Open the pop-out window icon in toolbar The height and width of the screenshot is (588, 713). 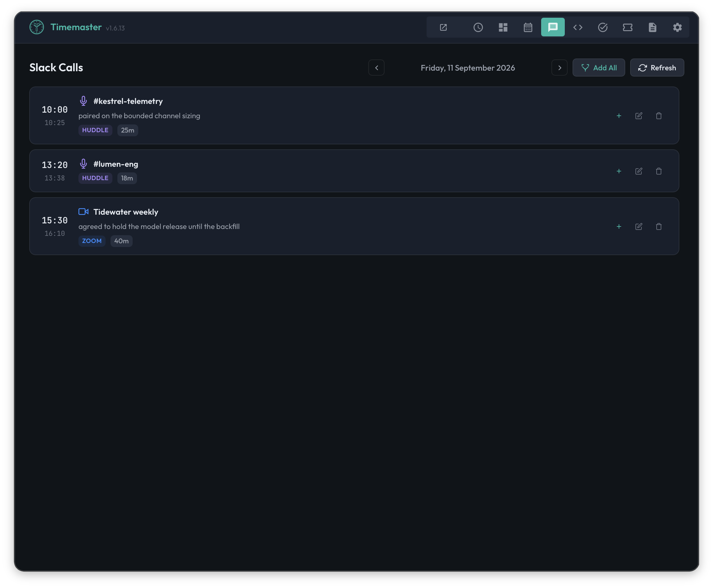[x=443, y=27]
